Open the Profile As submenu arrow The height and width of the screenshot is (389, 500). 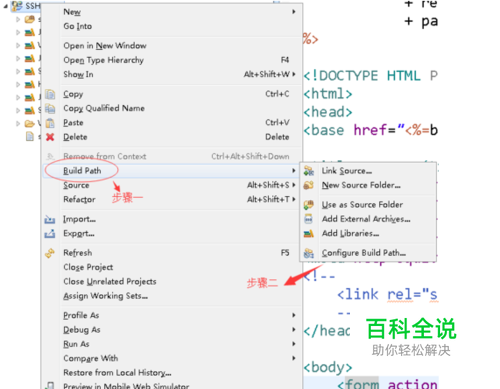click(x=294, y=315)
